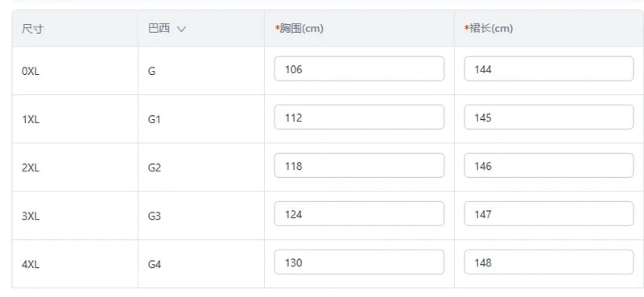Select the G1 Brazil size cell

155,120
